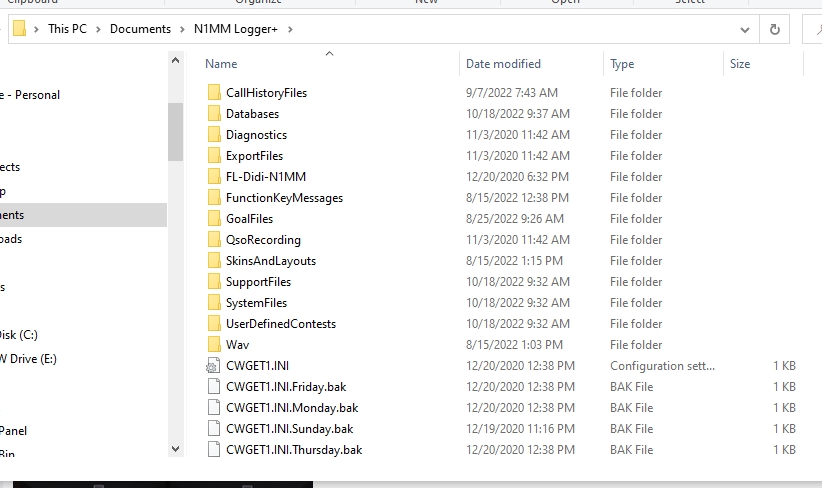Select the sidebar entry ending 'ects'

[10, 167]
